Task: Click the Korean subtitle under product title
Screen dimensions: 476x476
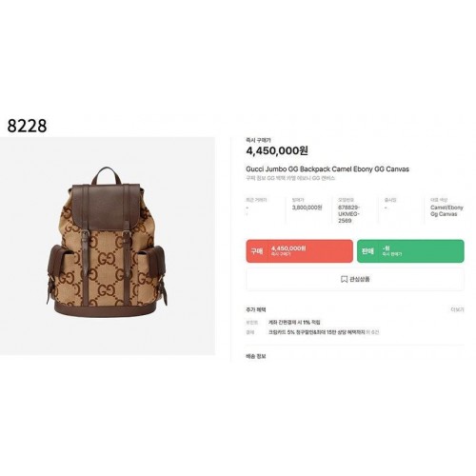Action: 290,178
